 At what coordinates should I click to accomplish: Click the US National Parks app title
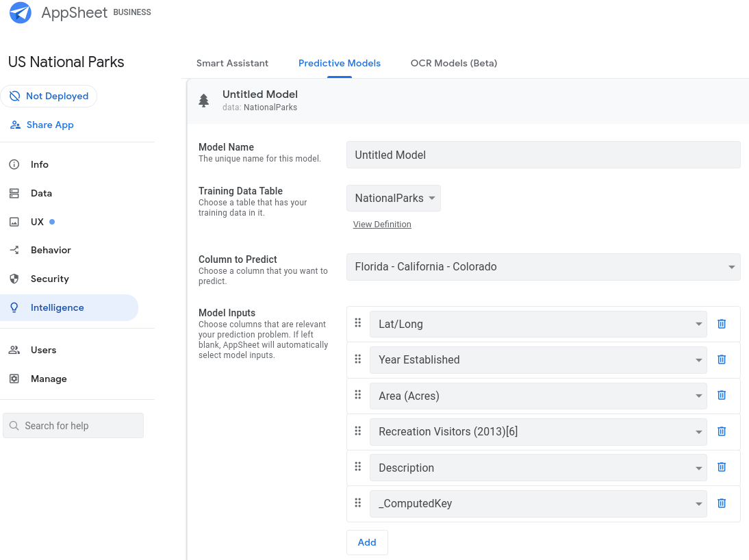click(66, 62)
